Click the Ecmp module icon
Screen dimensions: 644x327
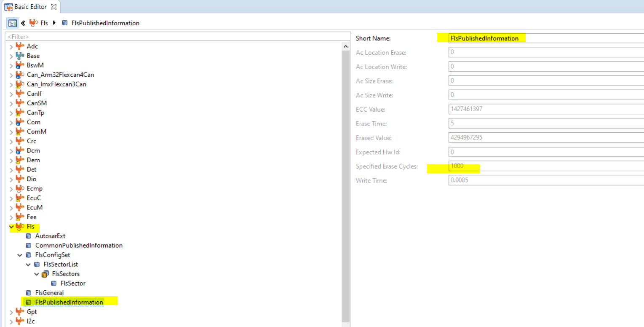tap(19, 188)
